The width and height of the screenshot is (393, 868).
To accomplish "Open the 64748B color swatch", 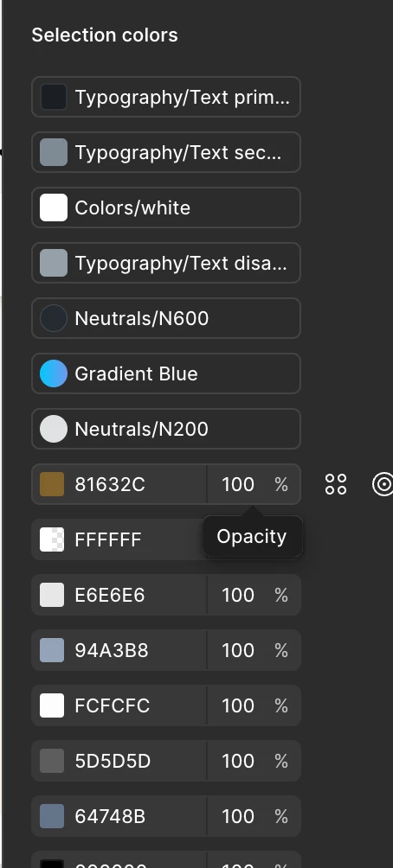I will (x=52, y=816).
